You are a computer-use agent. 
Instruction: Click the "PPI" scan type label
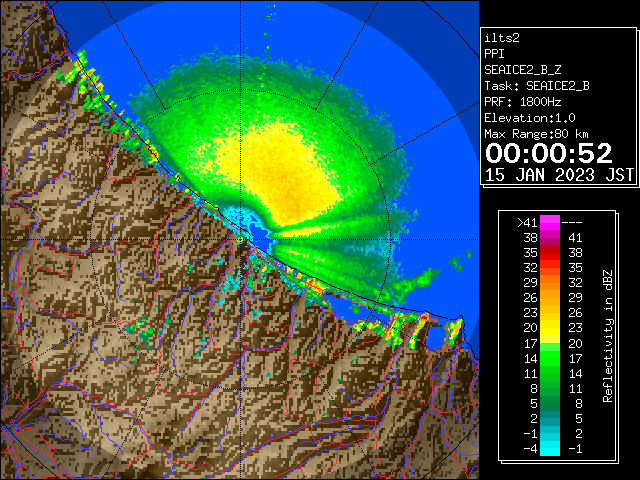click(x=494, y=54)
